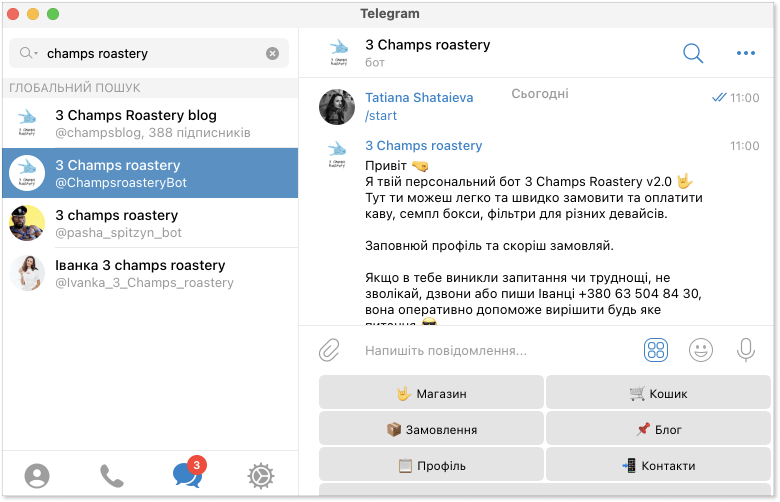The height and width of the screenshot is (502, 780).
Task: Toggle the bot keyboard icon
Action: coord(656,350)
